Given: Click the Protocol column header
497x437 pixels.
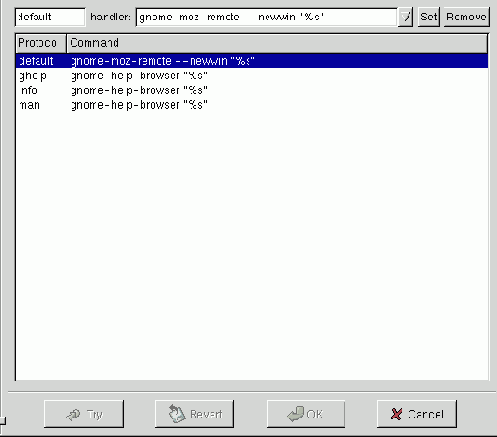Looking at the screenshot, I should tap(41, 43).
